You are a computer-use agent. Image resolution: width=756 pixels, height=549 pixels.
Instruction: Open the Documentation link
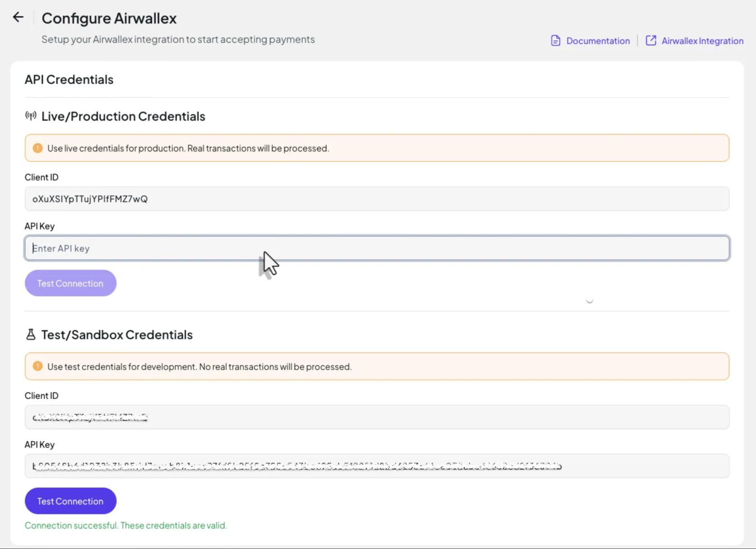coord(598,41)
